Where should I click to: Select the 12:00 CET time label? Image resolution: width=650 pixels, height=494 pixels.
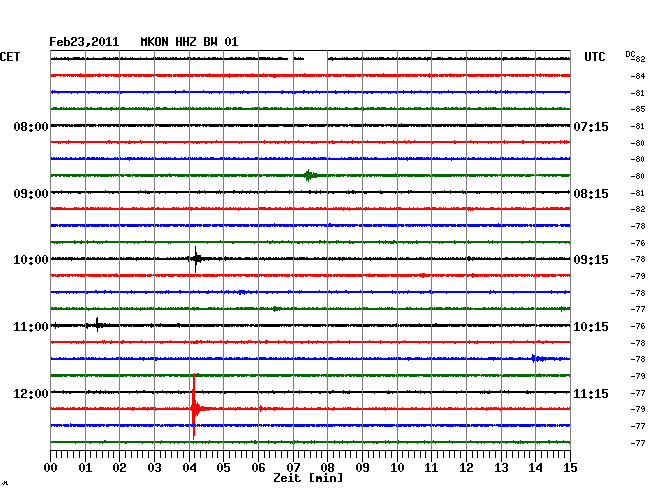tap(31, 393)
